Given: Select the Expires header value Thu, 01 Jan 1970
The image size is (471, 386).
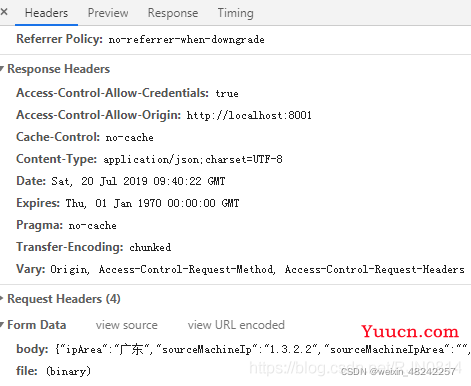Looking at the screenshot, I should pyautogui.click(x=152, y=203).
